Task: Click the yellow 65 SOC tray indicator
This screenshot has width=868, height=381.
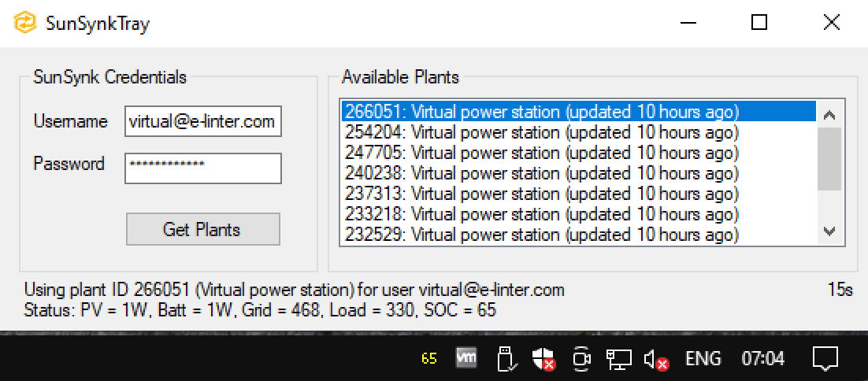Action: tap(429, 359)
